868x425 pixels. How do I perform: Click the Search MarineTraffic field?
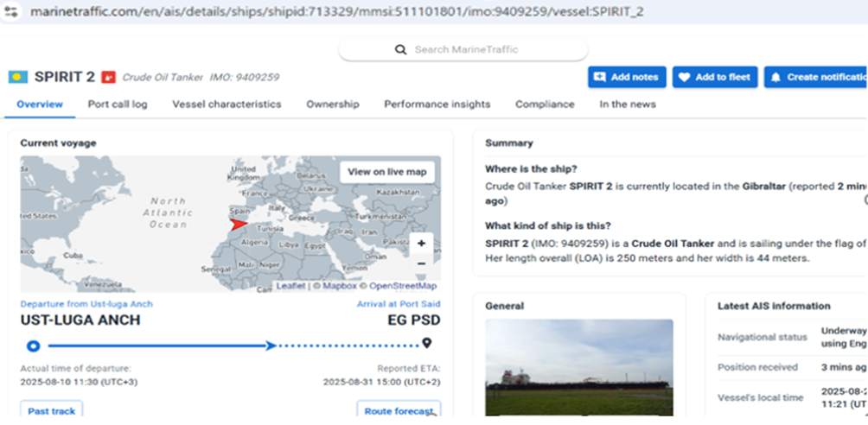(463, 50)
